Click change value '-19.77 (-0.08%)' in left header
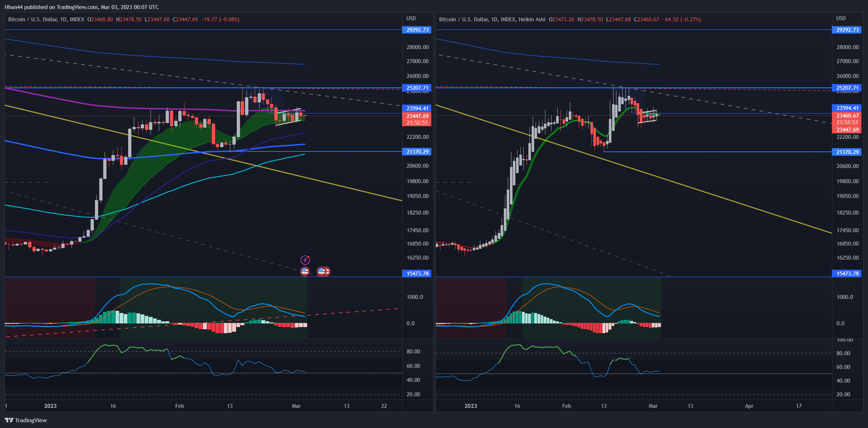The image size is (868, 428). click(220, 19)
